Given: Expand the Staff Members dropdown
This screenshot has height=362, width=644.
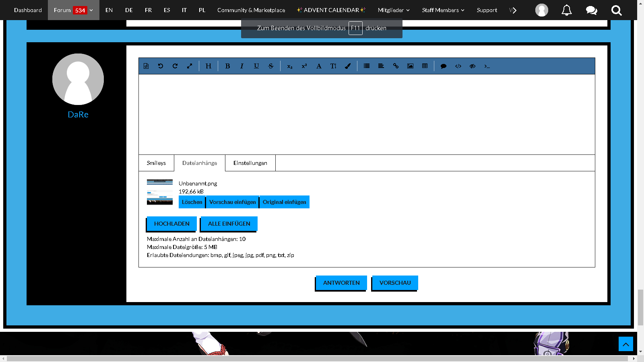Looking at the screenshot, I should 443,10.
